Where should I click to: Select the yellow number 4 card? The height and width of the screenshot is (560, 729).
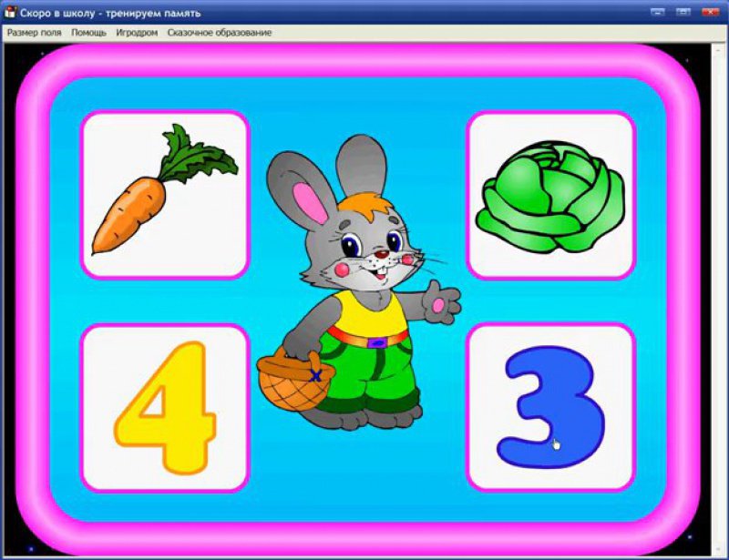(x=165, y=408)
